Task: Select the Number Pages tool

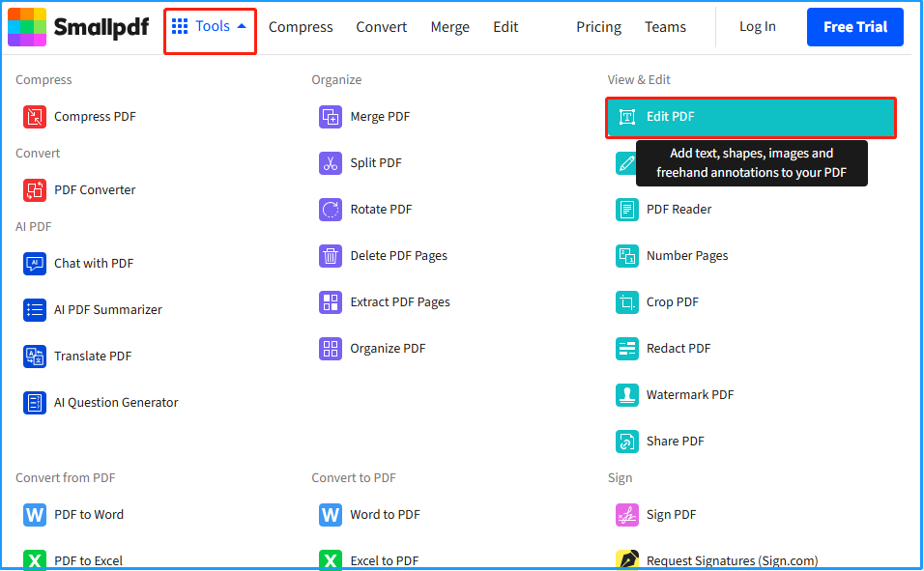Action: point(687,256)
